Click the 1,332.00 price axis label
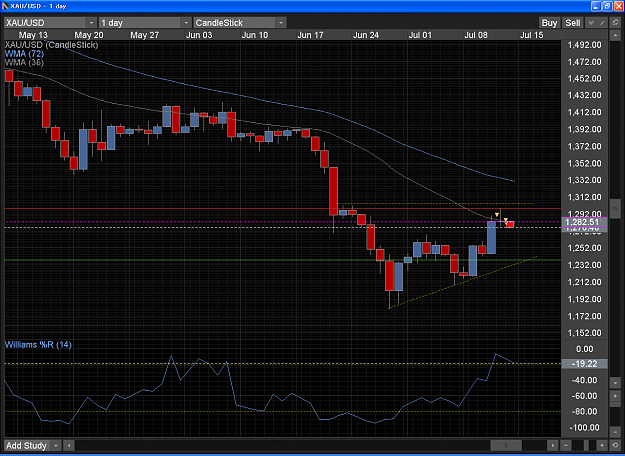The image size is (625, 456). coord(584,181)
